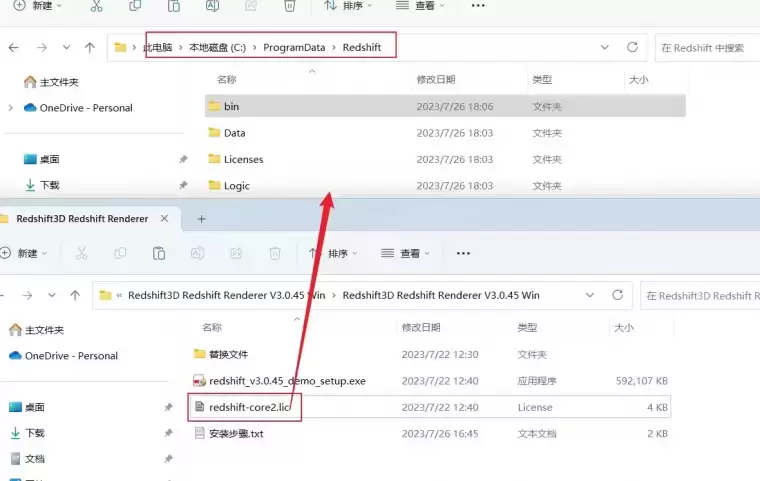This screenshot has width=760, height=481.
Task: Click last path segment Redshift Renderer V3.0.45 Win
Action: coord(441,295)
